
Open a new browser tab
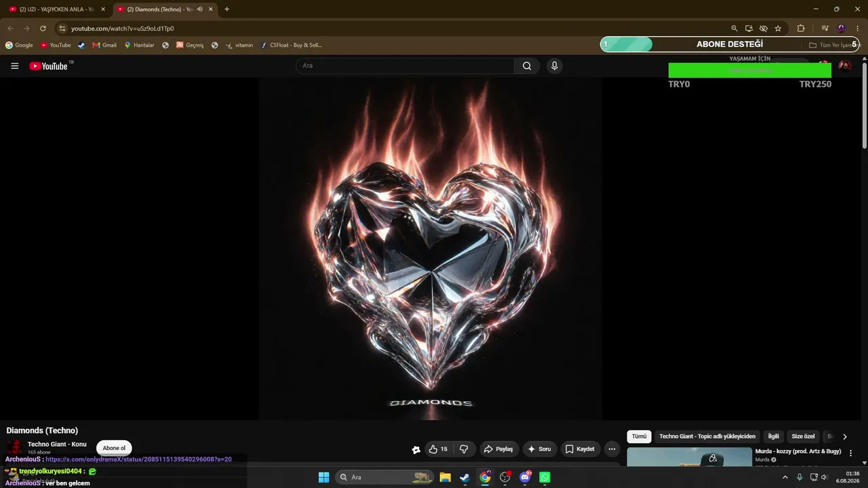coord(226,9)
